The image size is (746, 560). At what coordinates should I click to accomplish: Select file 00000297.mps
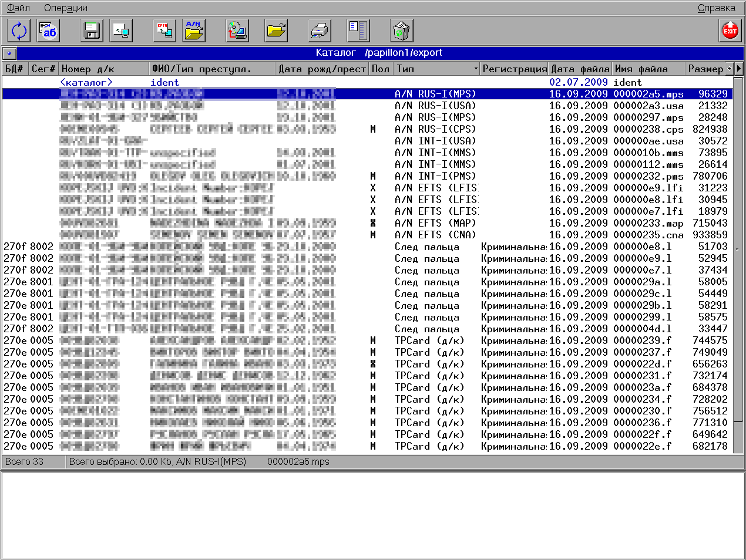(x=368, y=117)
